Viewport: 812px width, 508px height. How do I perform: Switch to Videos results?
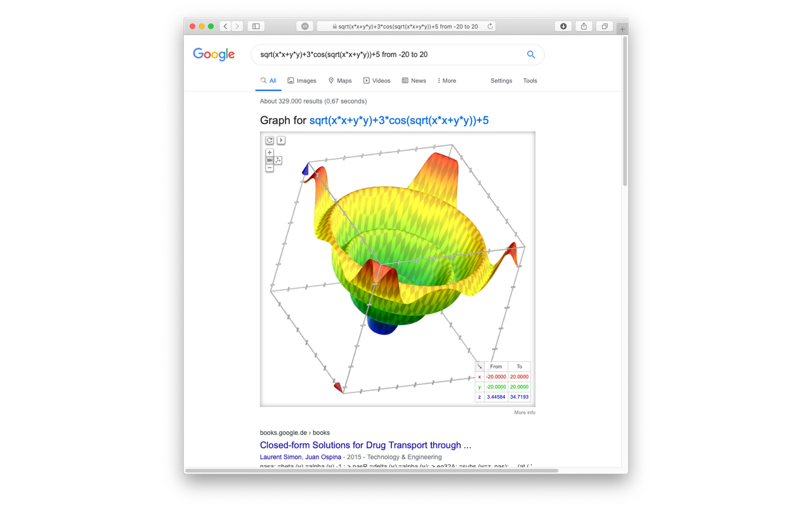click(x=377, y=81)
